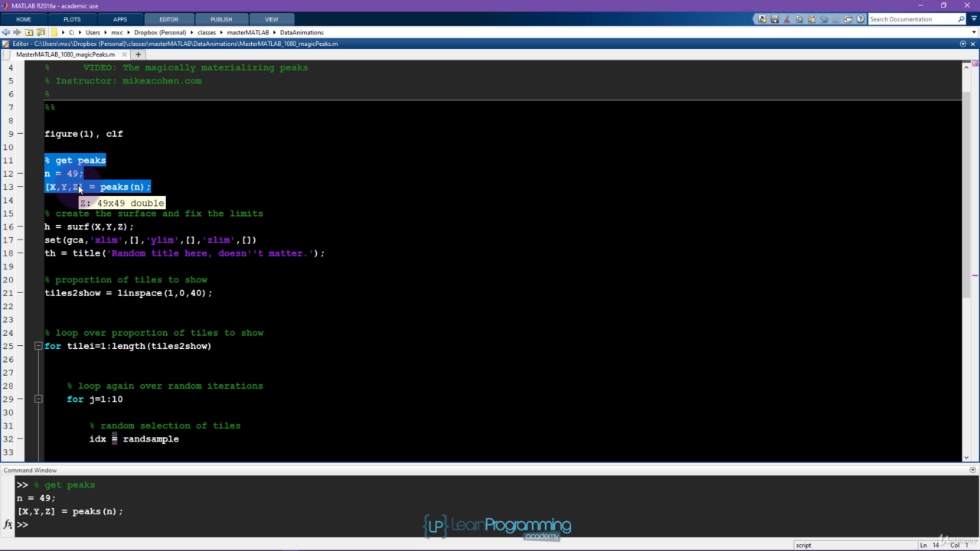Click the Paste clipboard icon
Viewport: 980px width, 551px height.
pyautogui.click(x=812, y=19)
